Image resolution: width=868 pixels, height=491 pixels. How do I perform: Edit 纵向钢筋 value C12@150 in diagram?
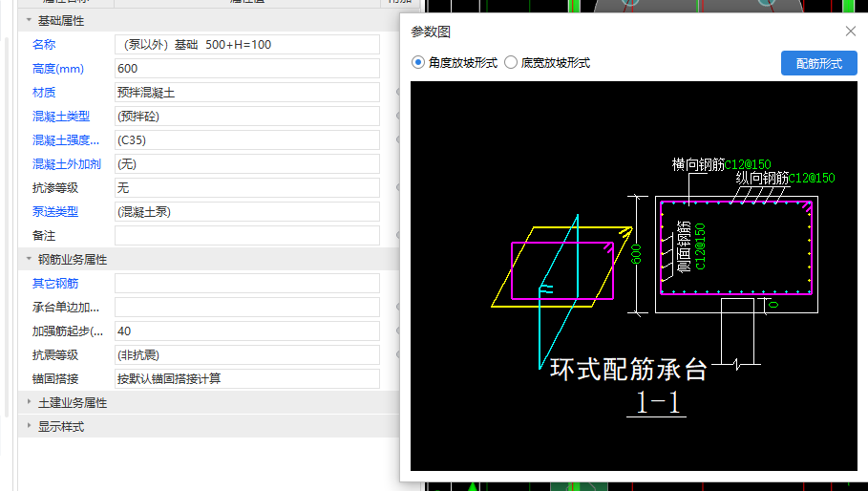[x=812, y=178]
